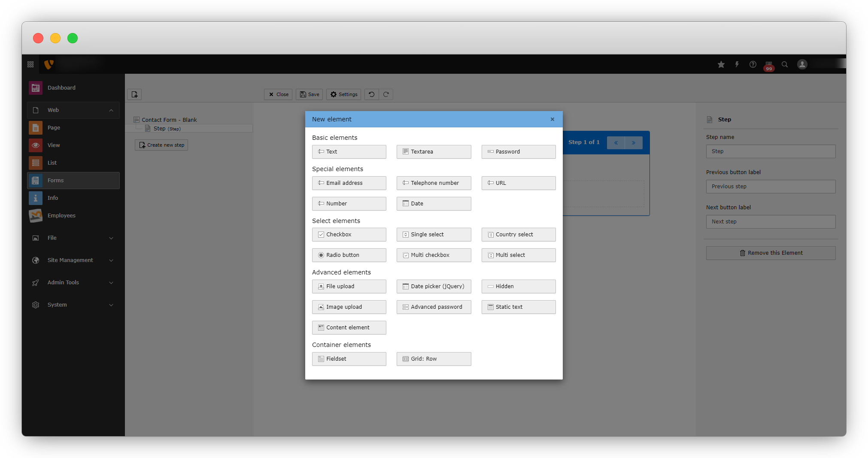Expand the Admin Tools group
The width and height of the screenshot is (868, 458).
coord(111,283)
